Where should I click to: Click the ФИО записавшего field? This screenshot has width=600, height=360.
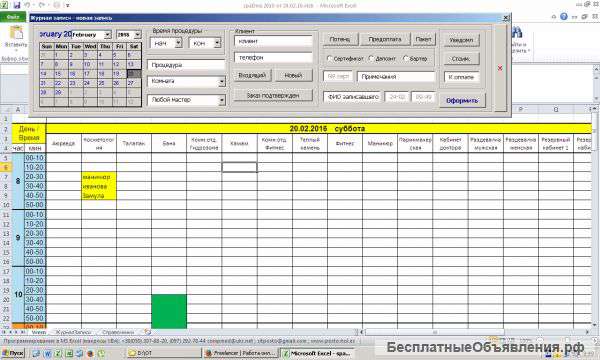click(352, 97)
